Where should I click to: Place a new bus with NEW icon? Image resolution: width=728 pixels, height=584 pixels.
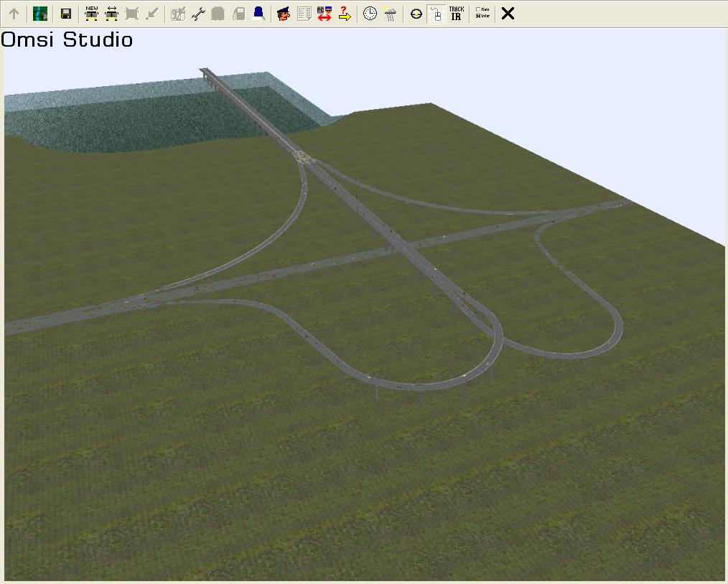point(91,14)
